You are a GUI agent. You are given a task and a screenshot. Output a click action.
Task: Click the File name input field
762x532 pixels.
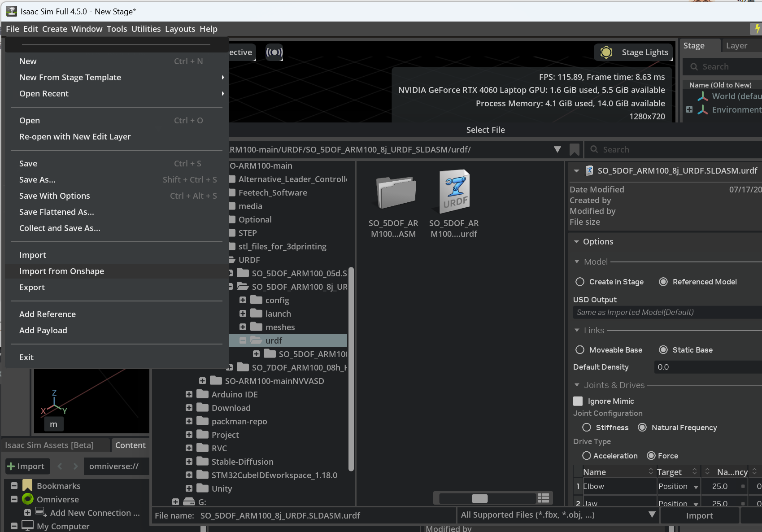tap(326, 515)
